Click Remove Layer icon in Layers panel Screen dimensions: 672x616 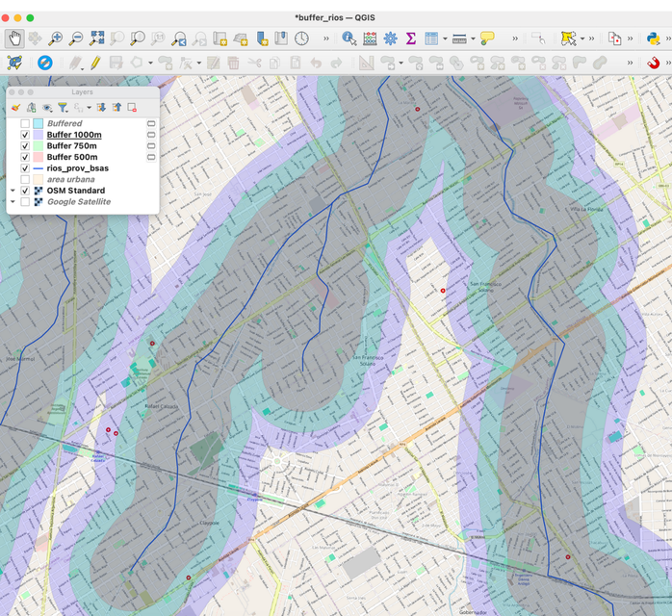(x=132, y=108)
